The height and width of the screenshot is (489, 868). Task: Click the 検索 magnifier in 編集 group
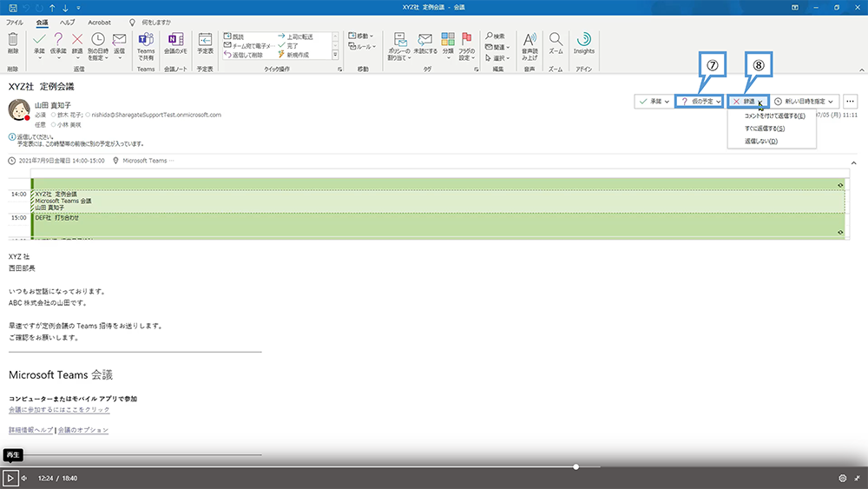495,36
